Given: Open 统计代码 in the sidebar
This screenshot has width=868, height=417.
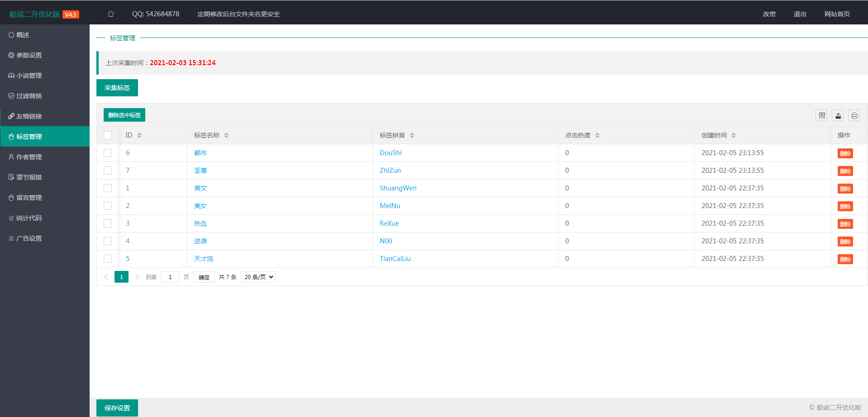Looking at the screenshot, I should click(45, 218).
